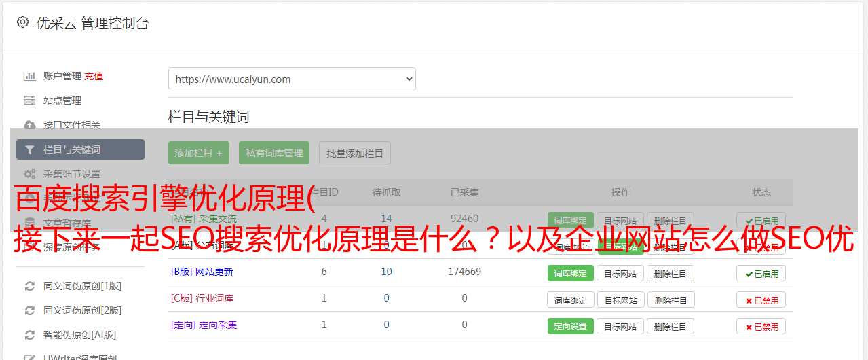Click 目标网站 in the 网站更新 row
This screenshot has width=868, height=360.
(620, 273)
